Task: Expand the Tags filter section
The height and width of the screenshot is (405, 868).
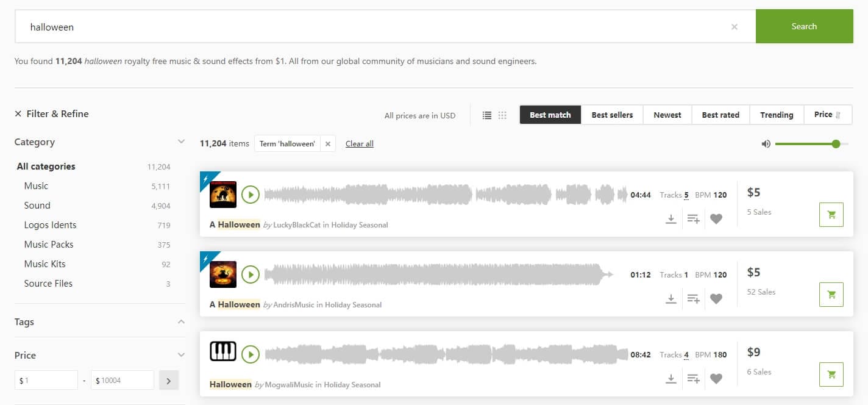Action: pyautogui.click(x=181, y=321)
